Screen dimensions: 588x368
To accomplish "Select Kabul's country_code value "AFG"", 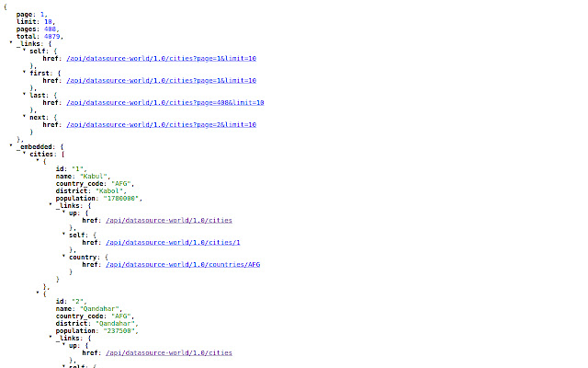I will pos(121,184).
